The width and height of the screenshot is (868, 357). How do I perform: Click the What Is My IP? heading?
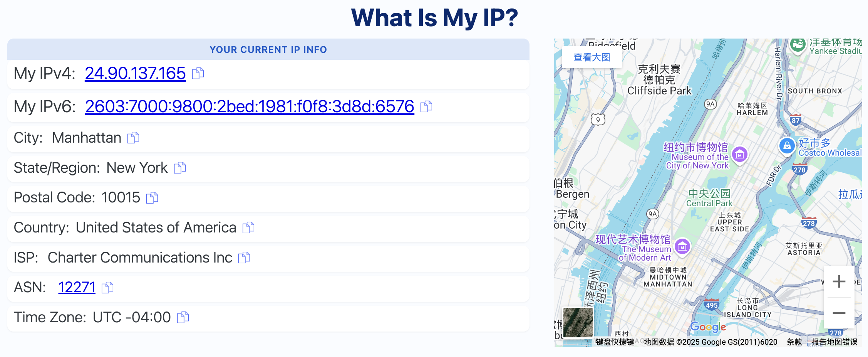point(434,18)
